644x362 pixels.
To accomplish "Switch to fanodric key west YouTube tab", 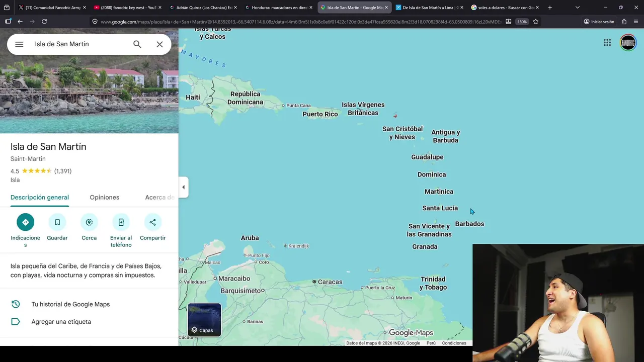I will pos(126,8).
